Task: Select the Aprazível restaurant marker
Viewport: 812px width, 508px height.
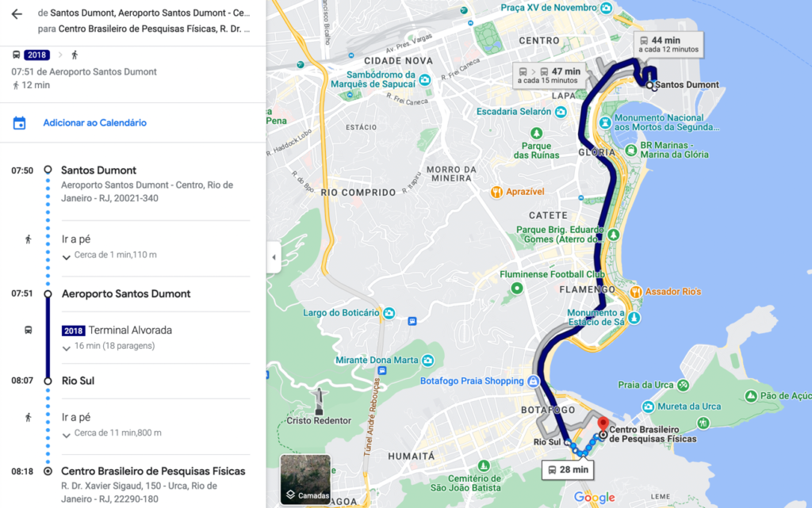Action: (x=496, y=193)
